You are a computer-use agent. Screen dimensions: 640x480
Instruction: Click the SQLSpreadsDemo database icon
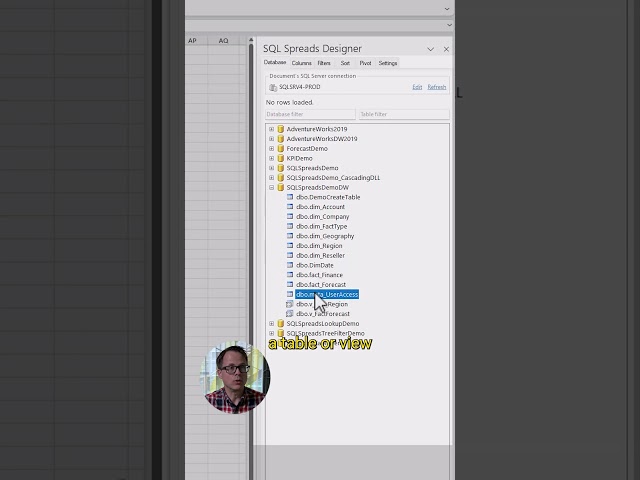click(x=280, y=168)
